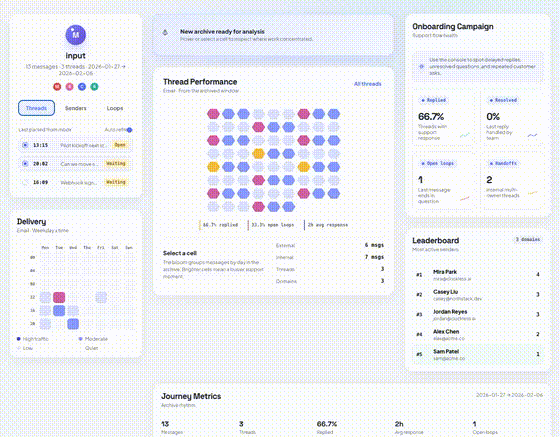560x437 pixels.
Task: Select the Jordan Reyes leaderboard row
Action: (478, 315)
